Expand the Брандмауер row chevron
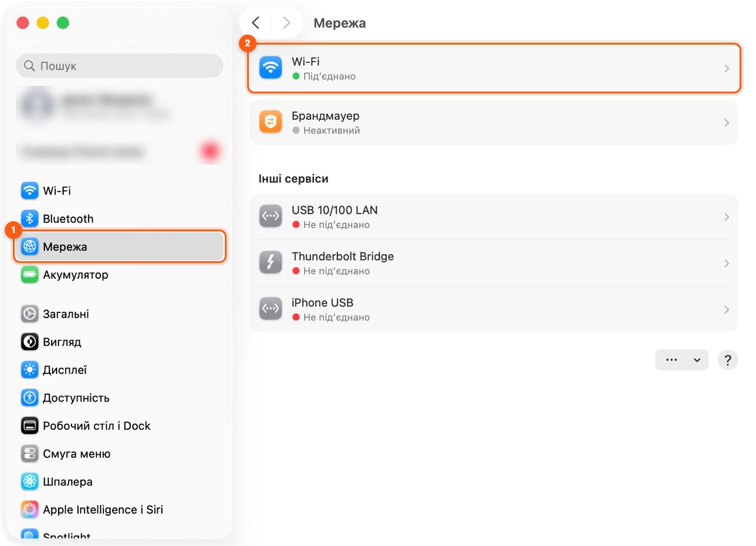 pyautogui.click(x=727, y=123)
